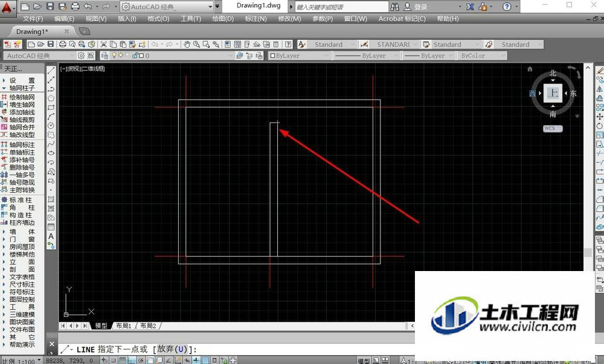Click the [-][俯视][二维线框] viewport label
Viewport: 604px width, 364px height.
coord(82,68)
